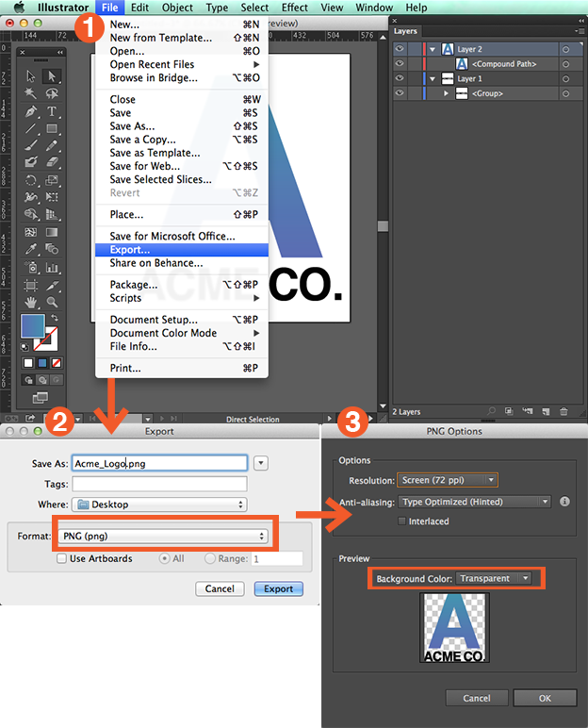
Task: Check the Use Artboards checkbox
Action: 61,558
